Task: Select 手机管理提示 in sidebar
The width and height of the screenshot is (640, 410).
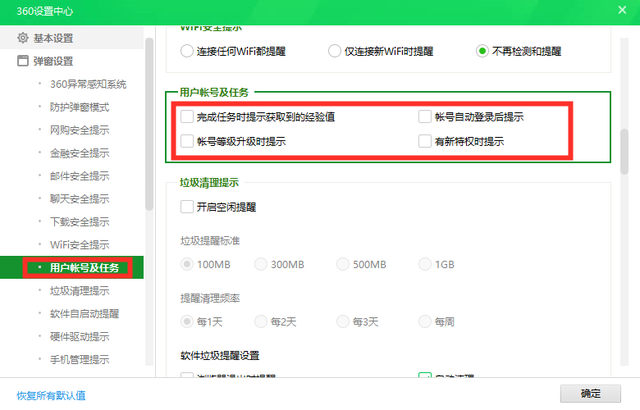Action: 80,359
